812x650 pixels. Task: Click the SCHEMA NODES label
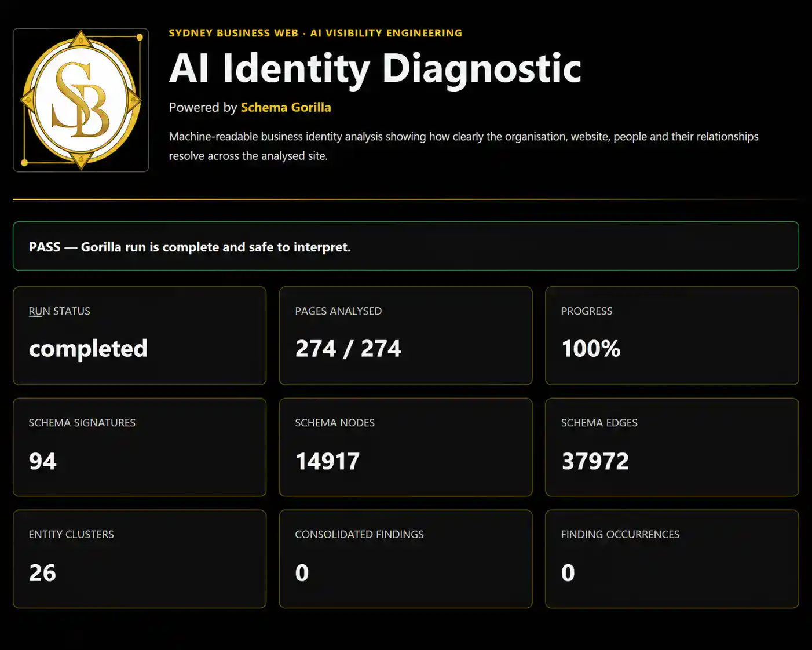click(x=335, y=423)
